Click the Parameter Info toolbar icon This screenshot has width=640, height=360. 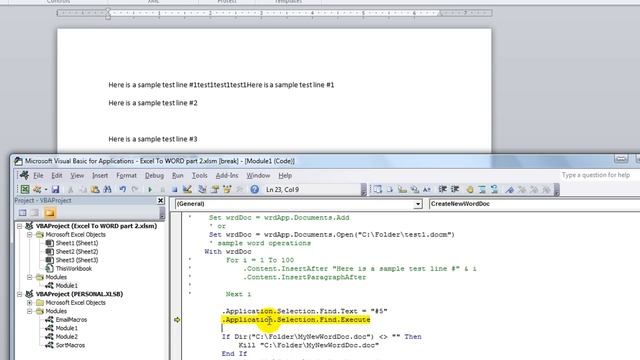click(x=415, y=189)
